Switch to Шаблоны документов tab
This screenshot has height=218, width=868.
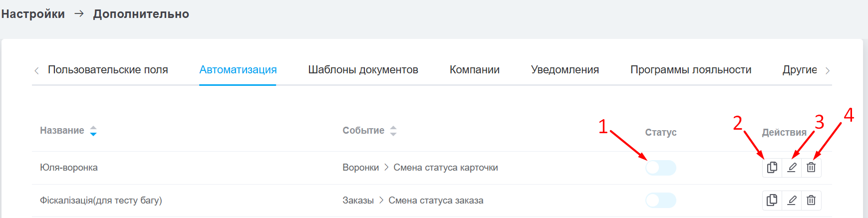point(363,70)
